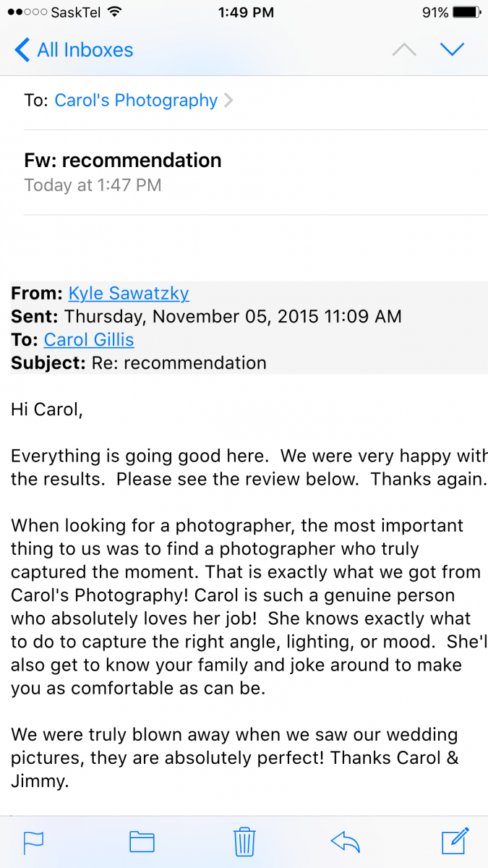Screen dimensions: 488x868
Task: Move the message using the folder icon
Action: 142,841
